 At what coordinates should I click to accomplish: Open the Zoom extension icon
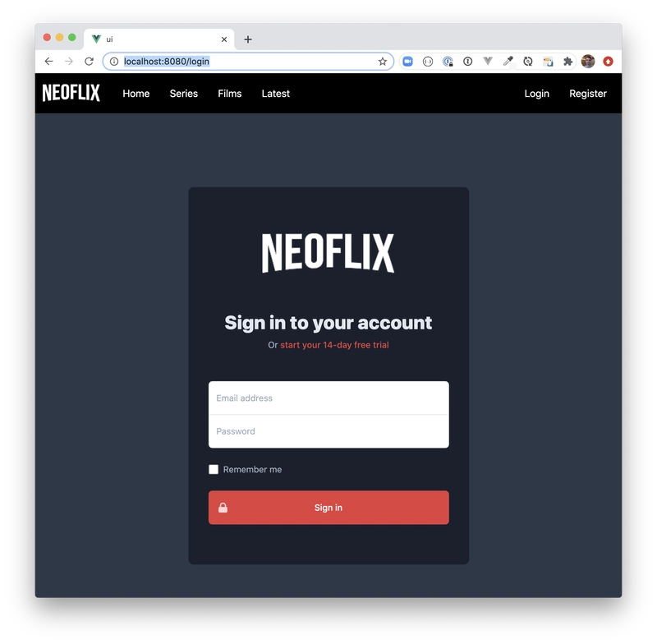coord(407,62)
